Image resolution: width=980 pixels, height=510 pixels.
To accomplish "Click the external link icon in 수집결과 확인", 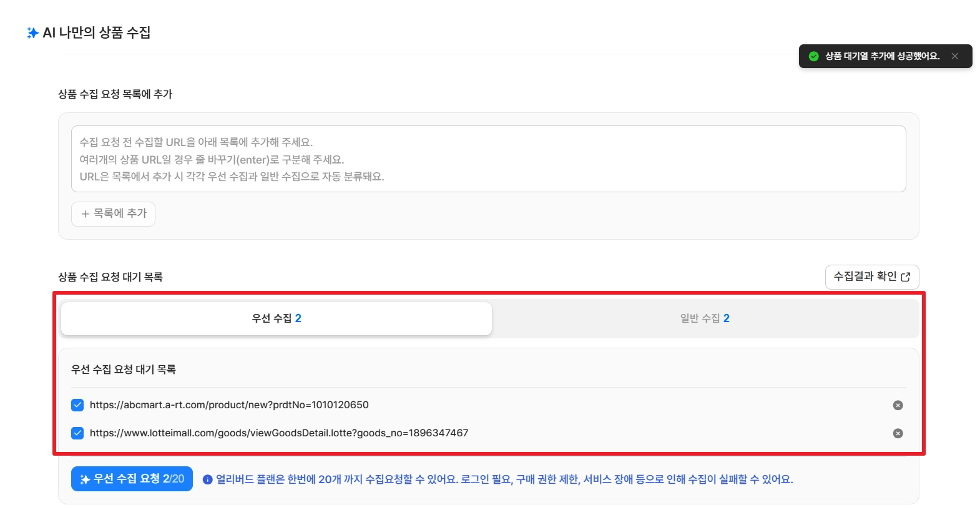I will [x=906, y=277].
